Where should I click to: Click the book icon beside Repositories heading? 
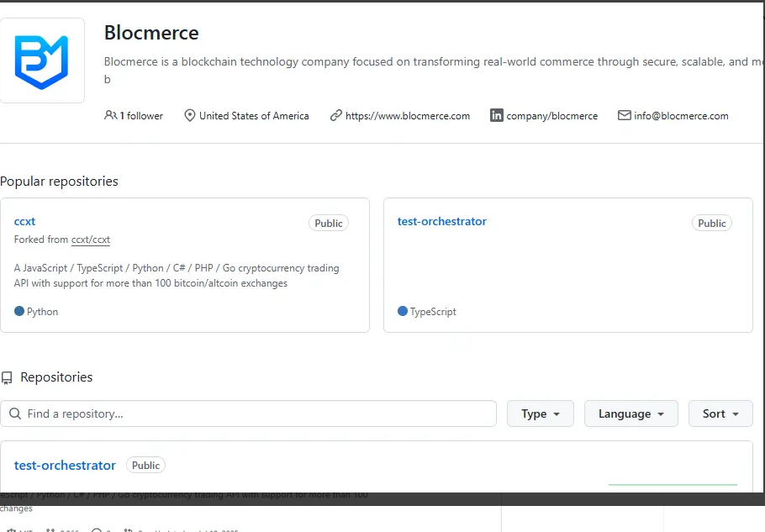click(x=7, y=378)
